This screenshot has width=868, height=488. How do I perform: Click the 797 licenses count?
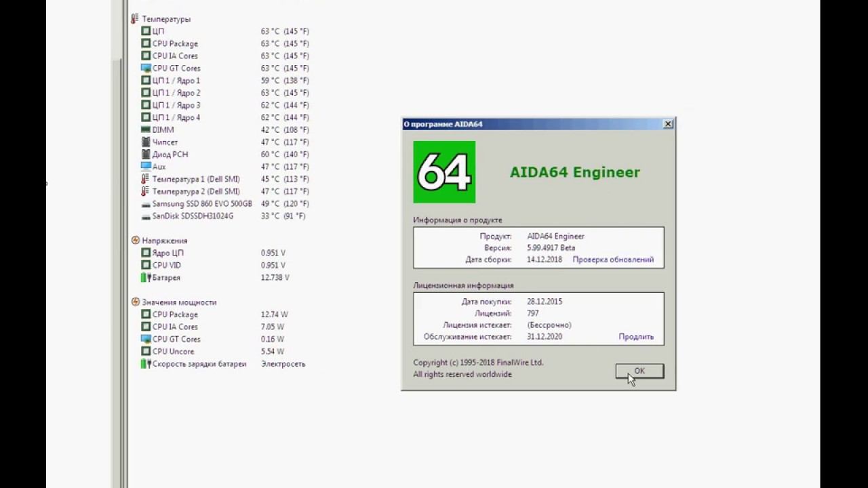pos(533,314)
